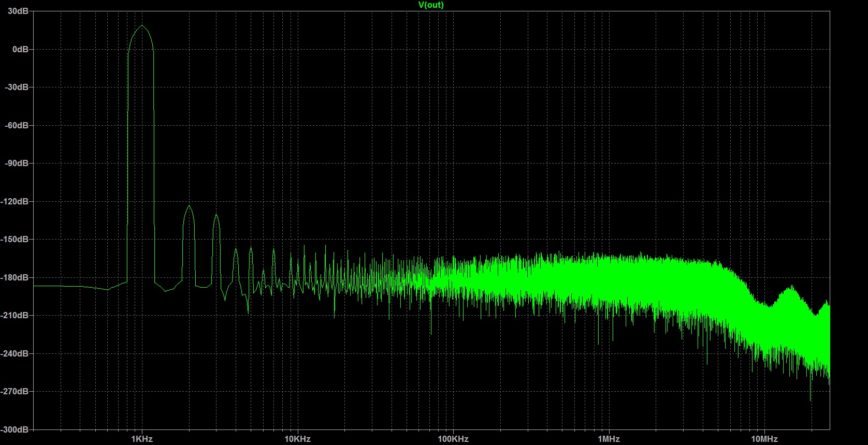The image size is (868, 445).
Task: Click the 30dB vertical axis label
Action: [18, 11]
